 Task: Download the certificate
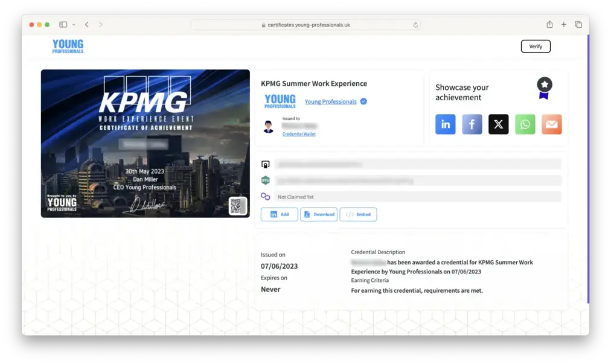pos(319,214)
